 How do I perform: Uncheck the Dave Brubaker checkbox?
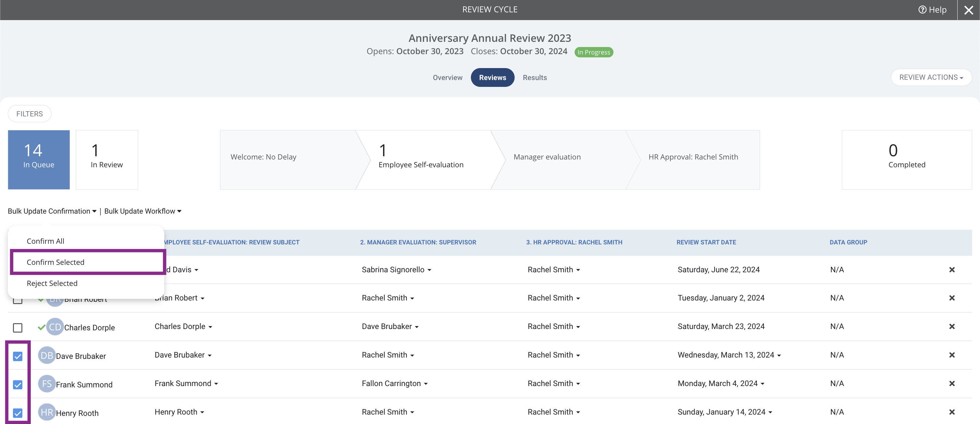(17, 356)
